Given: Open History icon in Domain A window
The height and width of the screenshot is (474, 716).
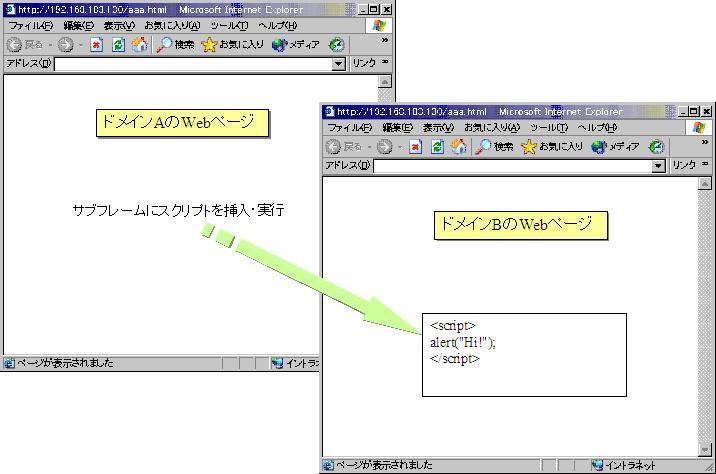Looking at the screenshot, I should coord(337,44).
